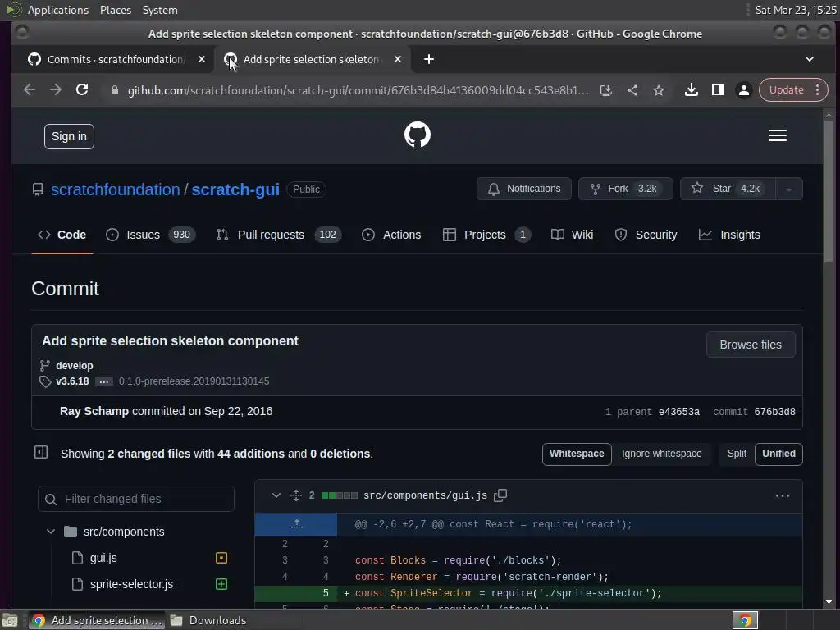Open scratchfoundation organization link

[x=115, y=189]
